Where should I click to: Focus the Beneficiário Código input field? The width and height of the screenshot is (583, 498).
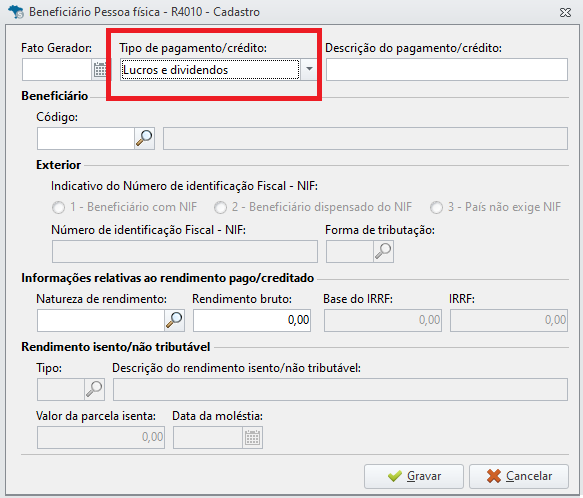click(86, 138)
